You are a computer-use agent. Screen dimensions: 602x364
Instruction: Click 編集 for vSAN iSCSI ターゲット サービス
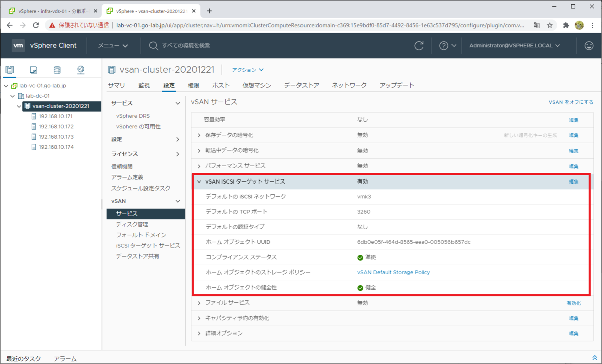pyautogui.click(x=574, y=181)
